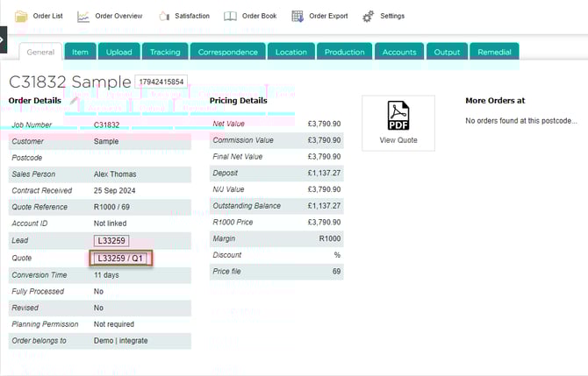Go to the Tracking tab
This screenshot has height=376, width=588.
tap(165, 52)
